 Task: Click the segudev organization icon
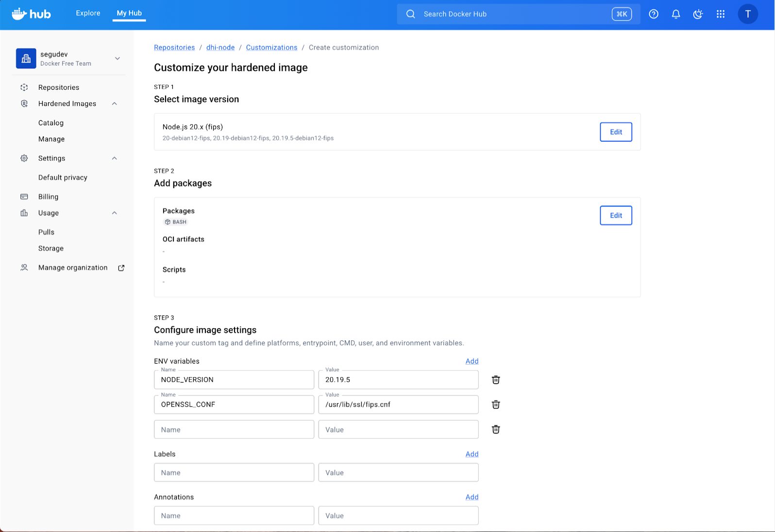tap(26, 59)
